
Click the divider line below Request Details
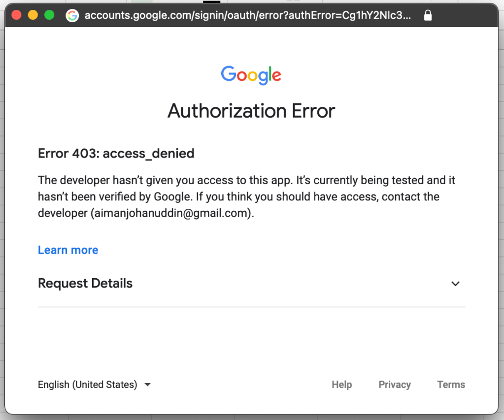tap(251, 307)
